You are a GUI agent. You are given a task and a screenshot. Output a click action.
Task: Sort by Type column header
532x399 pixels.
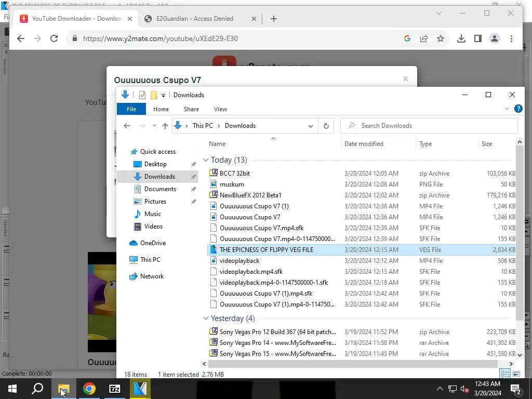[x=446, y=144]
